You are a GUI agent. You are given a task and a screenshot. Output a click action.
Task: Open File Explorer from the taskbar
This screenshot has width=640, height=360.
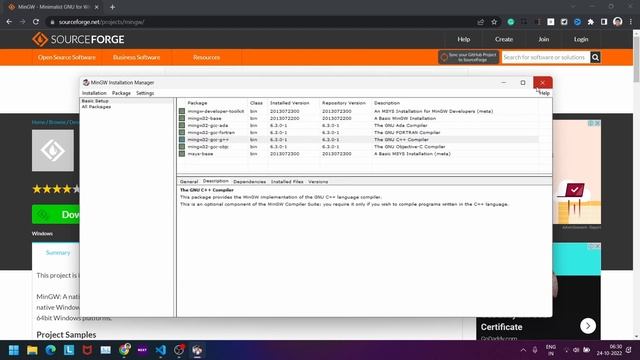point(32,350)
